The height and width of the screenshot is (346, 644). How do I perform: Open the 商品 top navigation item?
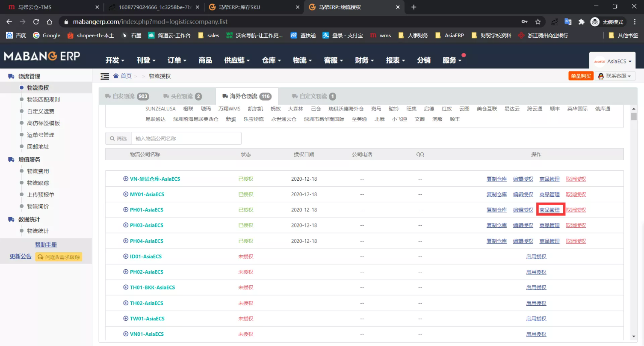[x=205, y=60]
